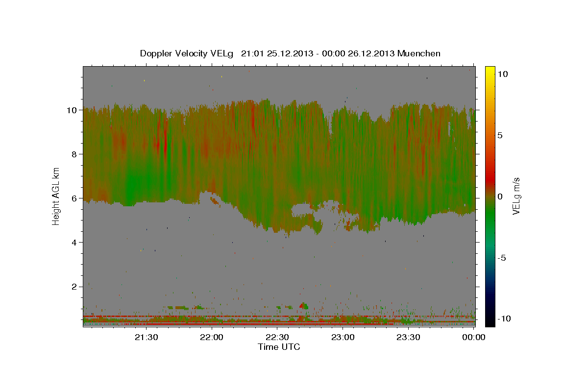Click the colorbar value -5
This screenshot has height=392, width=588.
pos(502,257)
